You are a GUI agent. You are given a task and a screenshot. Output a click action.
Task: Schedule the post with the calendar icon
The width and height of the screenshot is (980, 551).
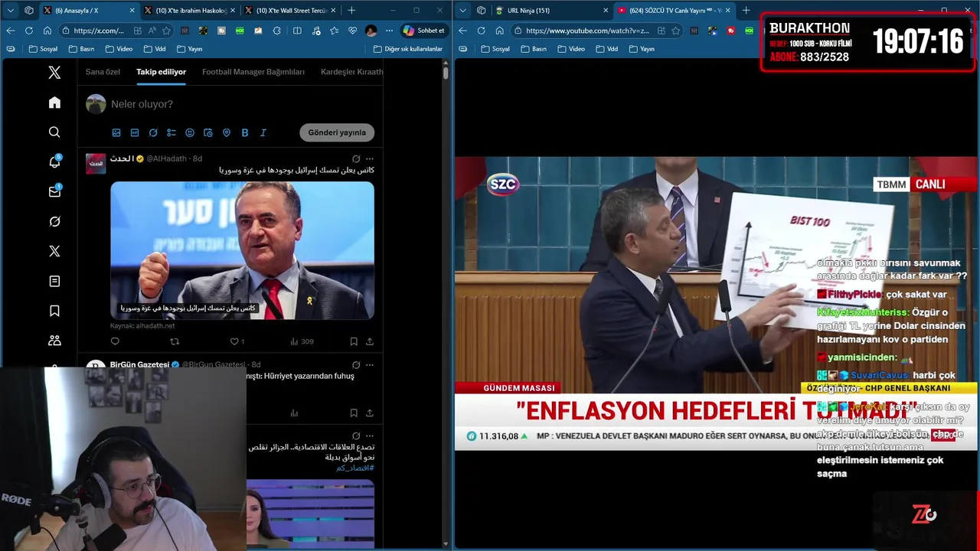(208, 132)
